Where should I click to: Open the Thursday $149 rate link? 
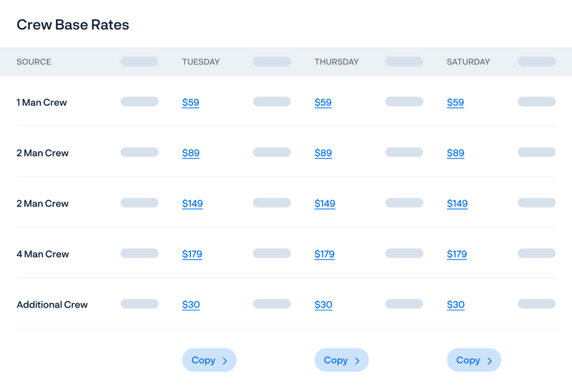tap(325, 203)
